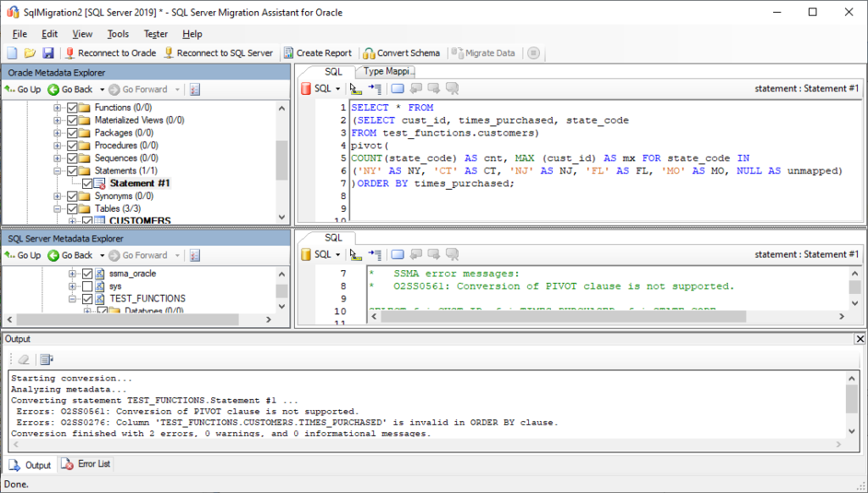Click Go Forward in Oracle Metadata Explorer

pos(138,89)
